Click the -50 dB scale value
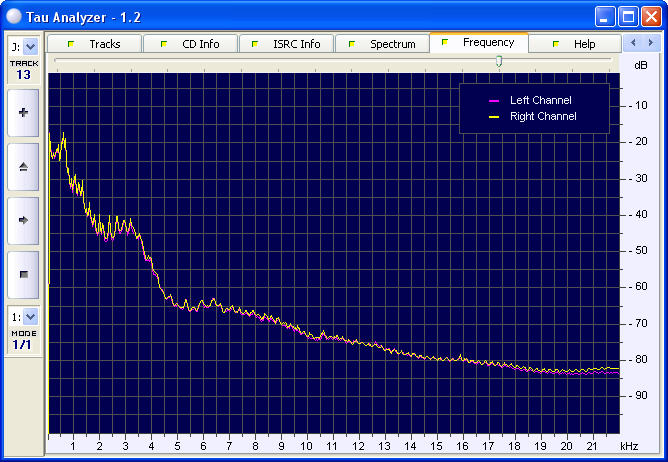The image size is (668, 462). tap(638, 250)
